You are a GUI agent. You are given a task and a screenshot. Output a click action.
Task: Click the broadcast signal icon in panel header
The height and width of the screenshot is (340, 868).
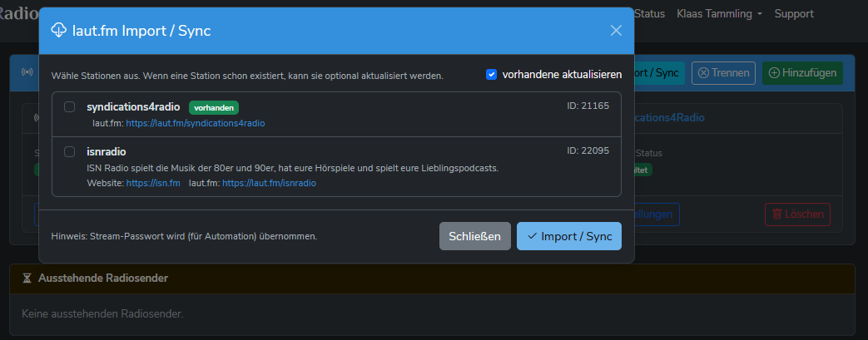(27, 72)
